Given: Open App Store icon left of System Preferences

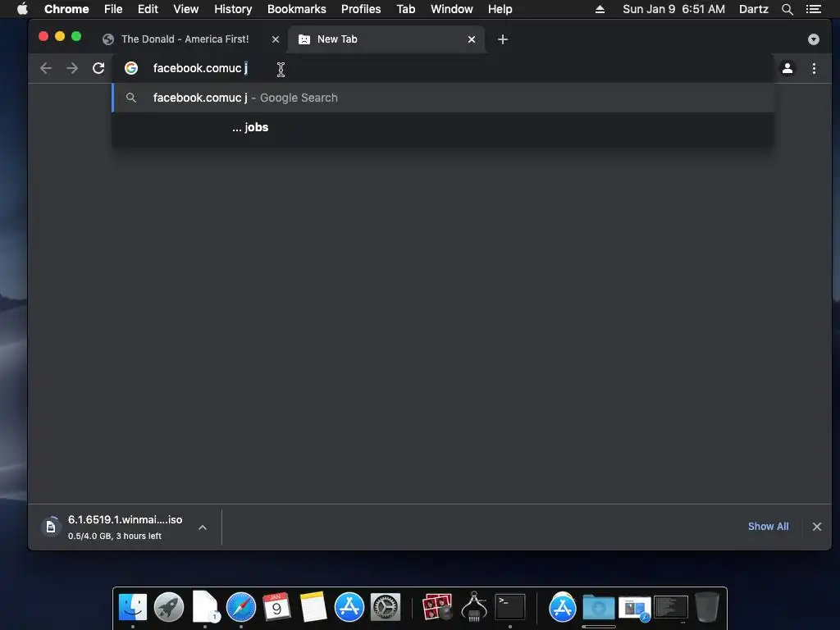Looking at the screenshot, I should (349, 607).
